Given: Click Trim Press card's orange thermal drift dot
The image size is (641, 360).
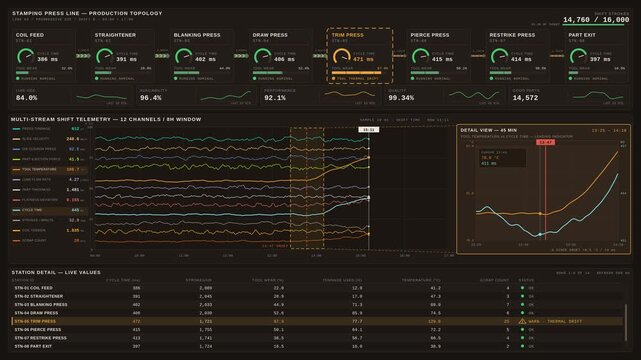Looking at the screenshot, I should pyautogui.click(x=334, y=78).
